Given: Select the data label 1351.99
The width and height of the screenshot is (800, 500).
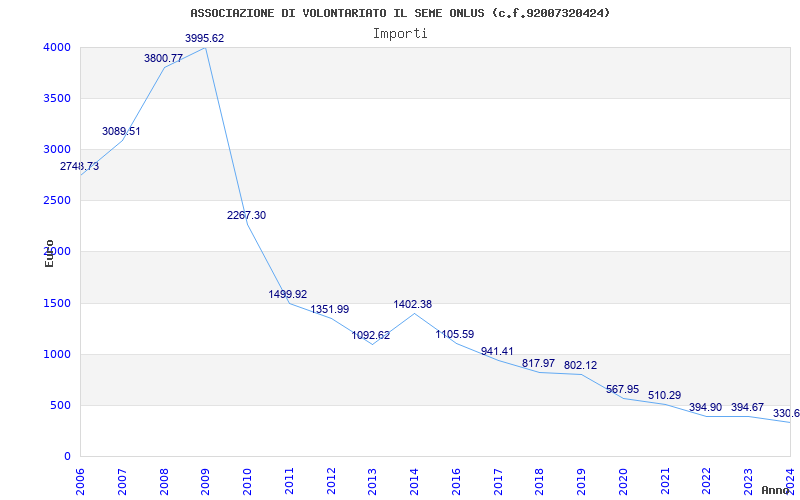Looking at the screenshot, I should (x=330, y=309).
